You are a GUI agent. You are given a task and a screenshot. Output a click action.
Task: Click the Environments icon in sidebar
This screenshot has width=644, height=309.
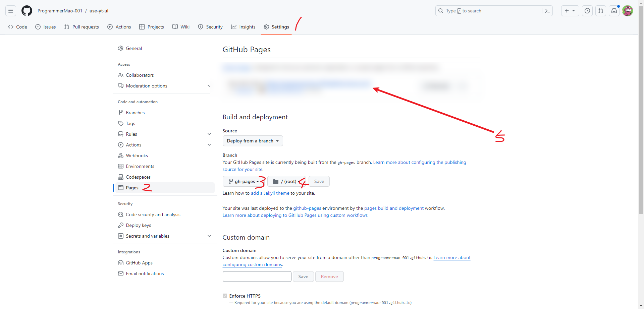(121, 166)
